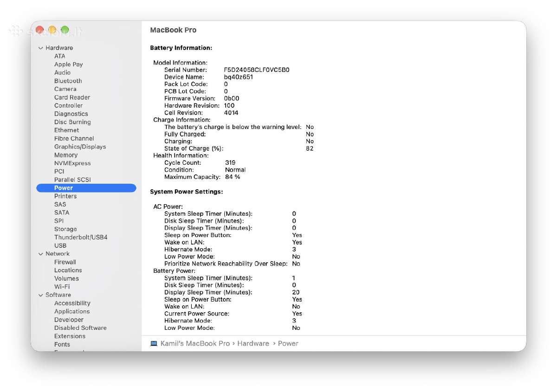The image size is (557, 392).
Task: Select Ethernet in the sidebar
Action: point(66,130)
